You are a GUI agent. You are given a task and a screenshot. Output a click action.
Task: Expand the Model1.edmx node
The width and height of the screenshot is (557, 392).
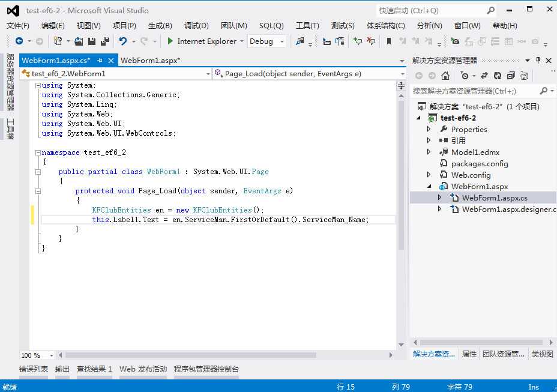tap(429, 152)
